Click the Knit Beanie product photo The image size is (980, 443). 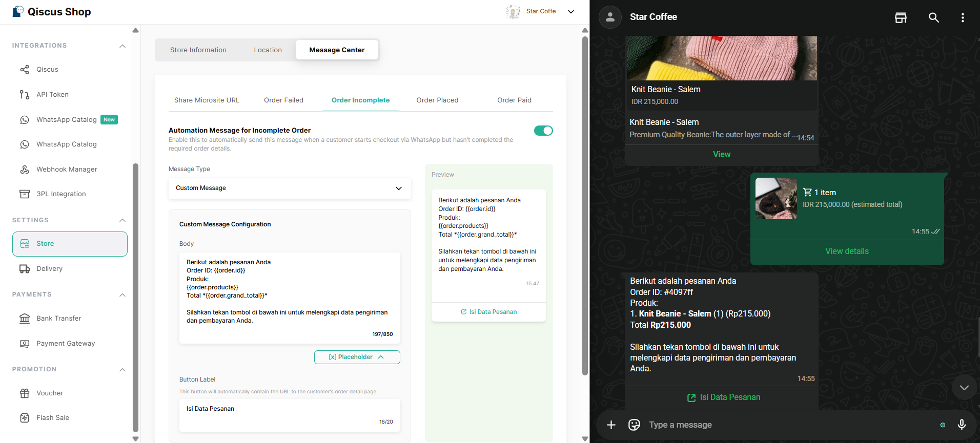point(722,58)
